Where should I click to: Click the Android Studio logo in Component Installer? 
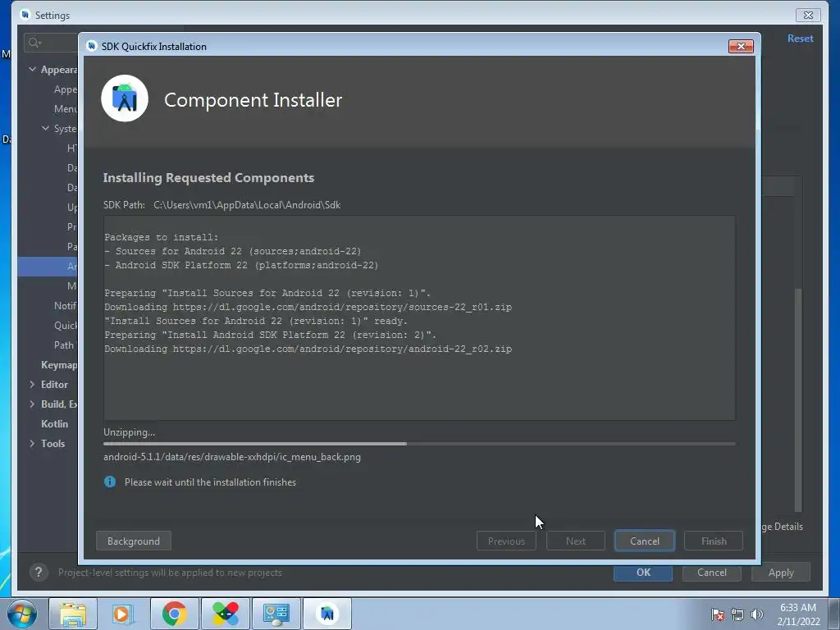click(125, 98)
